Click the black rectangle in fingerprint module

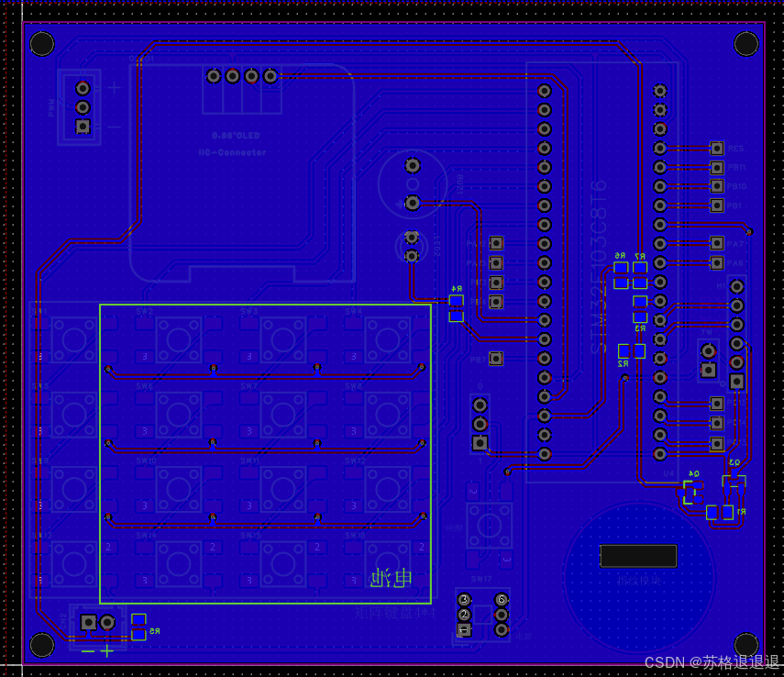(x=638, y=556)
